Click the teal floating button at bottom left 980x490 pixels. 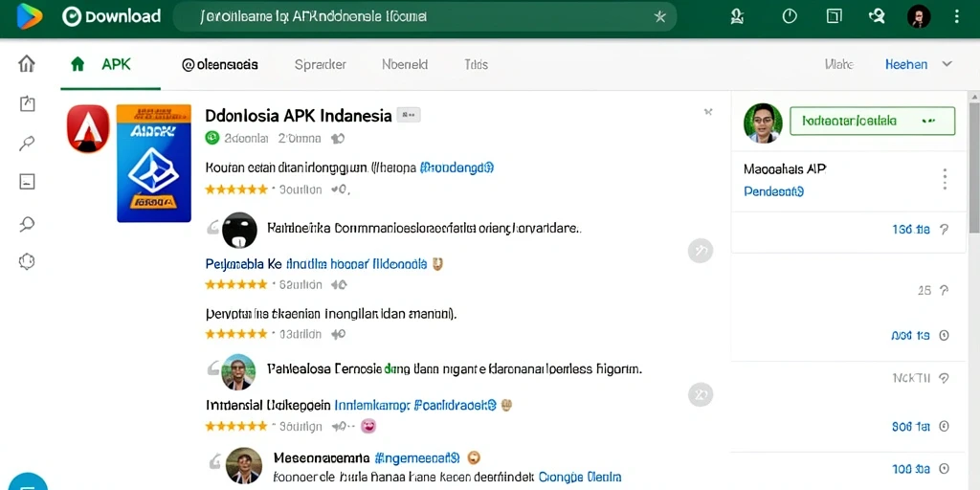click(x=27, y=482)
